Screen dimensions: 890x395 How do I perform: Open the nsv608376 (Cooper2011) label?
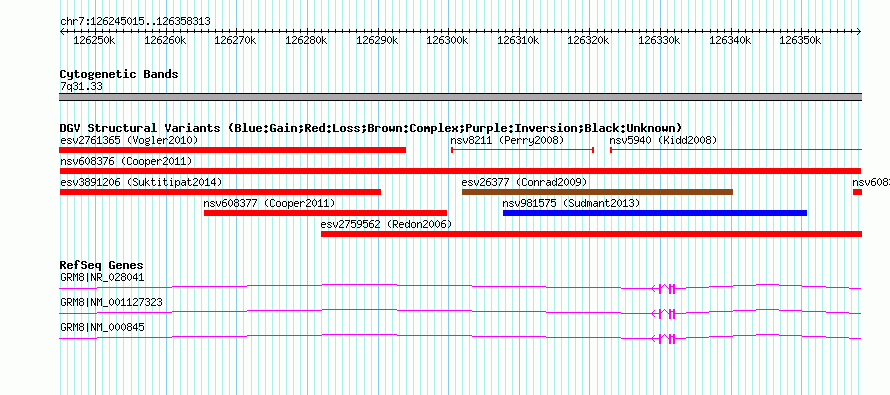(126, 161)
